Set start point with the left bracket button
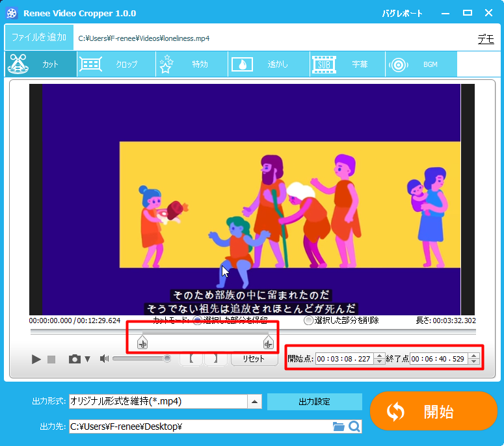 (191, 359)
